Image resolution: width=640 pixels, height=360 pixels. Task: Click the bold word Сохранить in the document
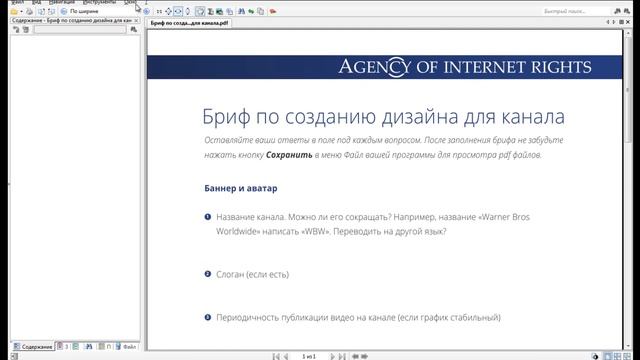(x=289, y=155)
